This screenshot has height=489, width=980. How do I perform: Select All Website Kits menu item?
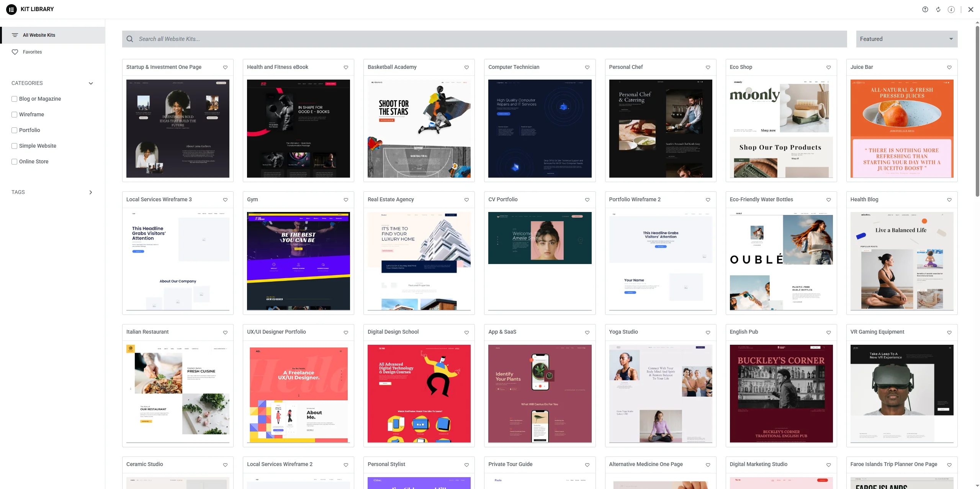[39, 35]
